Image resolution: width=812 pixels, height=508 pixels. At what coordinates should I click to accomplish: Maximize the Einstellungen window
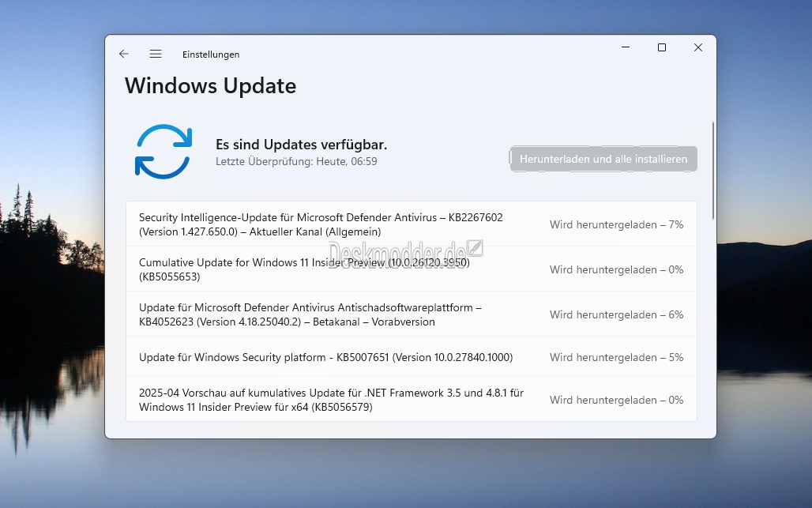662,47
